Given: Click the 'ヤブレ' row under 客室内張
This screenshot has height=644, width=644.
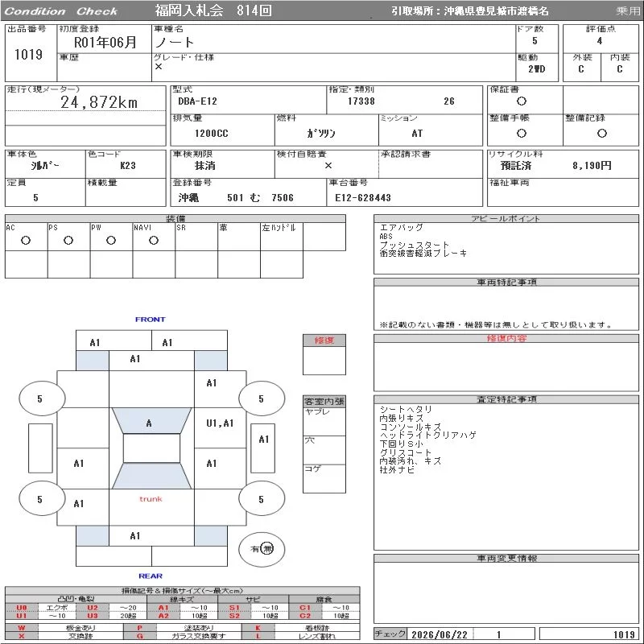Looking at the screenshot, I should tap(324, 422).
